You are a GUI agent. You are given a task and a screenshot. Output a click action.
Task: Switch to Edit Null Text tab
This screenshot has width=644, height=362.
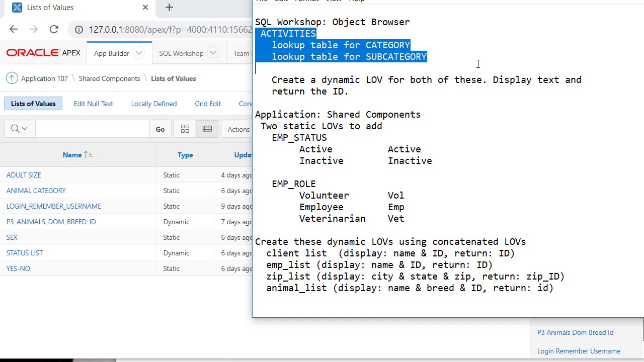click(93, 104)
